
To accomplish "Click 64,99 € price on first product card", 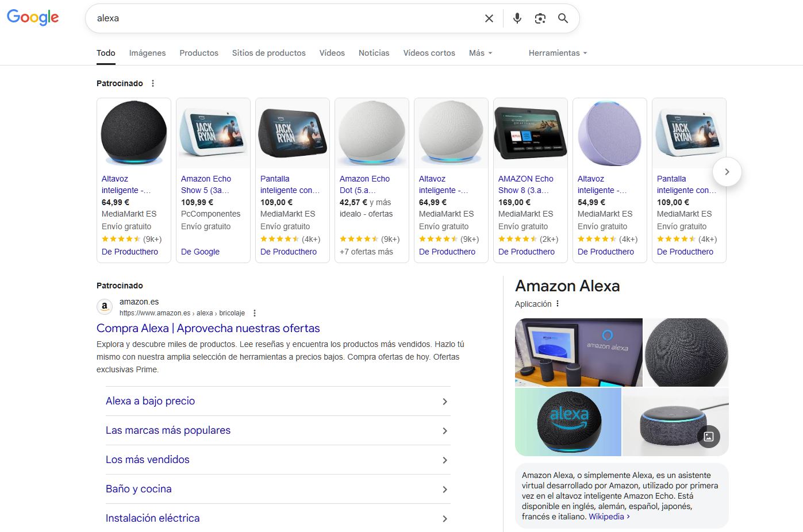I will click(x=116, y=202).
